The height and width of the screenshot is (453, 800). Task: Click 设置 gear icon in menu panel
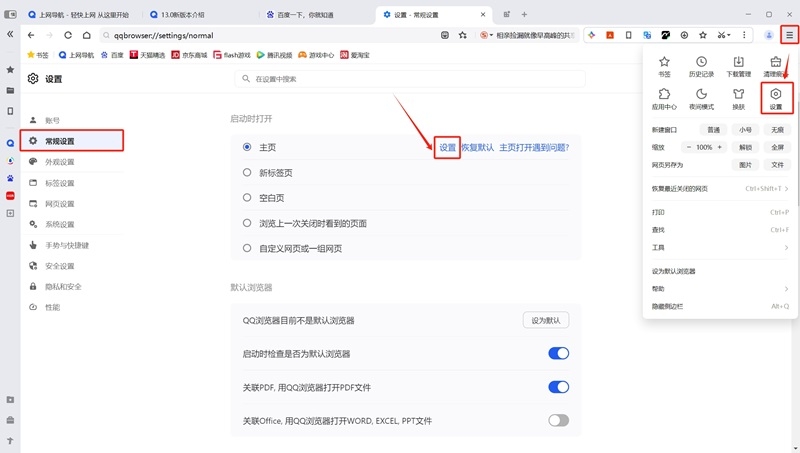coord(776,98)
